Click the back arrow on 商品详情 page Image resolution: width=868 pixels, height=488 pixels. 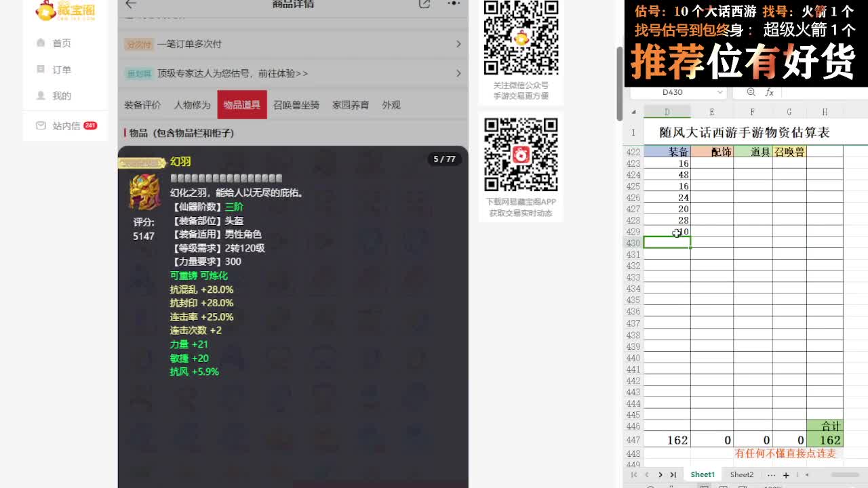point(132,5)
